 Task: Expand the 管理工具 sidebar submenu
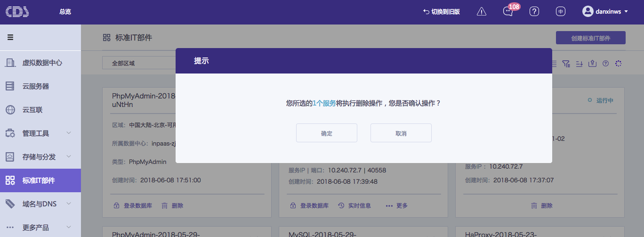(69, 133)
